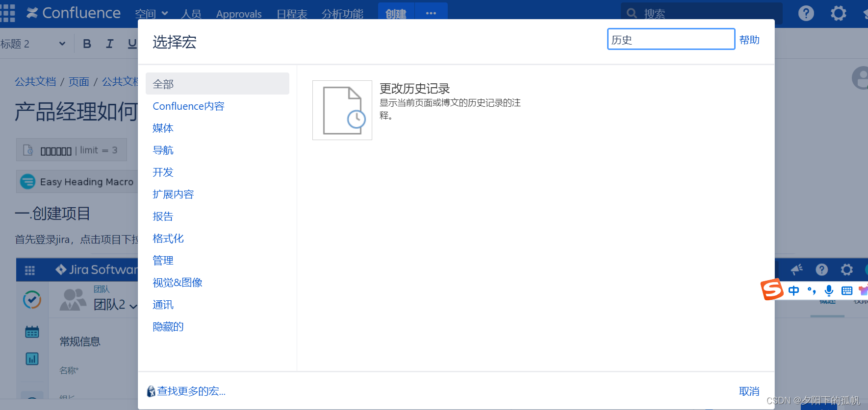Select the 全部 macro category
This screenshot has height=410, width=868.
tap(217, 84)
